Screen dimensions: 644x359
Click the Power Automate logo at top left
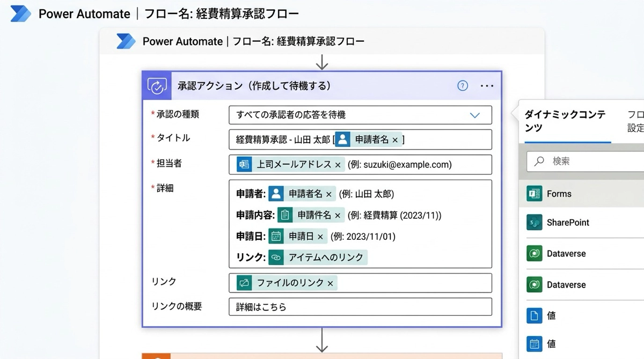tap(21, 14)
